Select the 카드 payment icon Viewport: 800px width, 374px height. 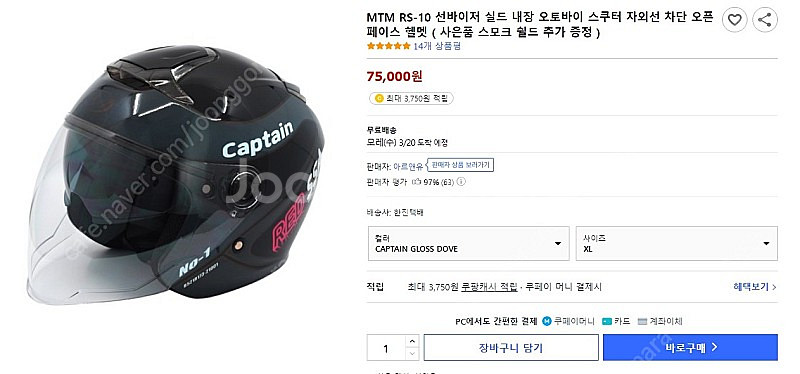607,321
